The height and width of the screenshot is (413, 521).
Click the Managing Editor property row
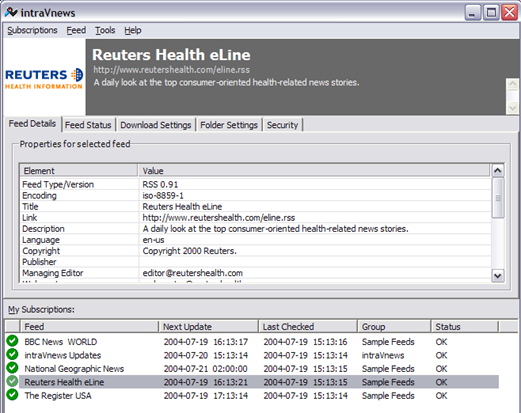(x=256, y=273)
